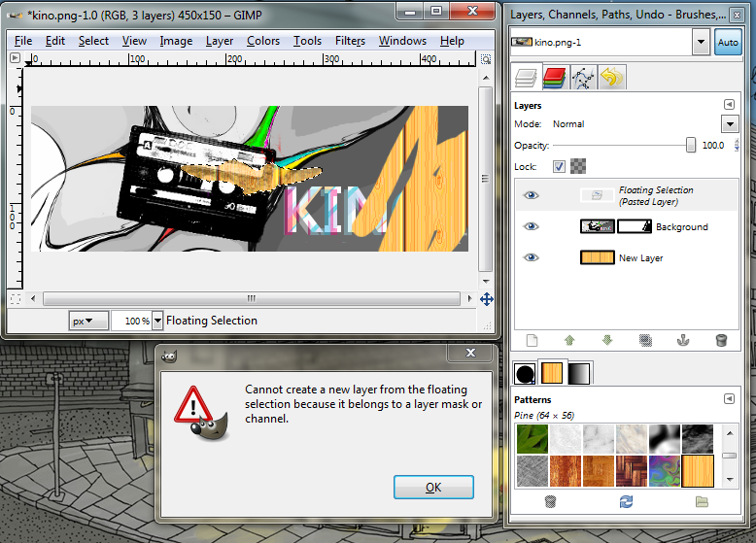Delete pattern trash icon
This screenshot has width=756, height=543.
click(x=550, y=501)
